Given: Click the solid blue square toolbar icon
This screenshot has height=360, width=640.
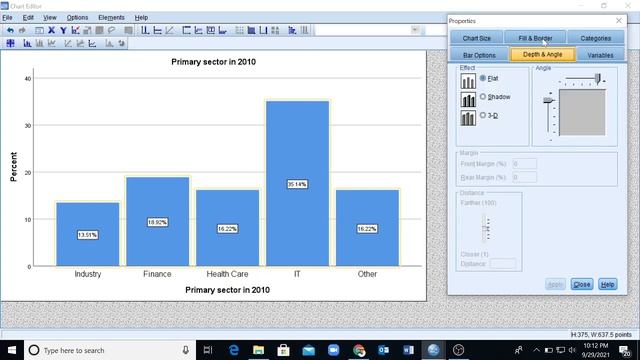Looking at the screenshot, I should (x=251, y=30).
